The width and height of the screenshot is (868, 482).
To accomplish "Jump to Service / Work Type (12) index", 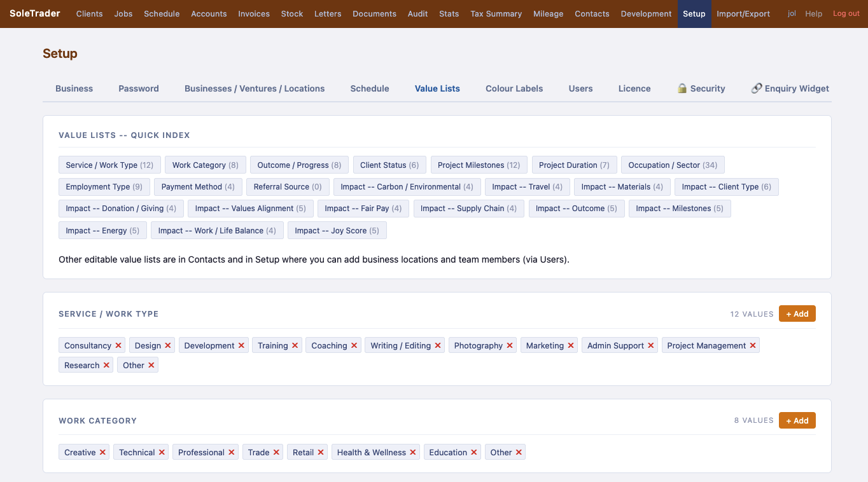I will click(109, 165).
